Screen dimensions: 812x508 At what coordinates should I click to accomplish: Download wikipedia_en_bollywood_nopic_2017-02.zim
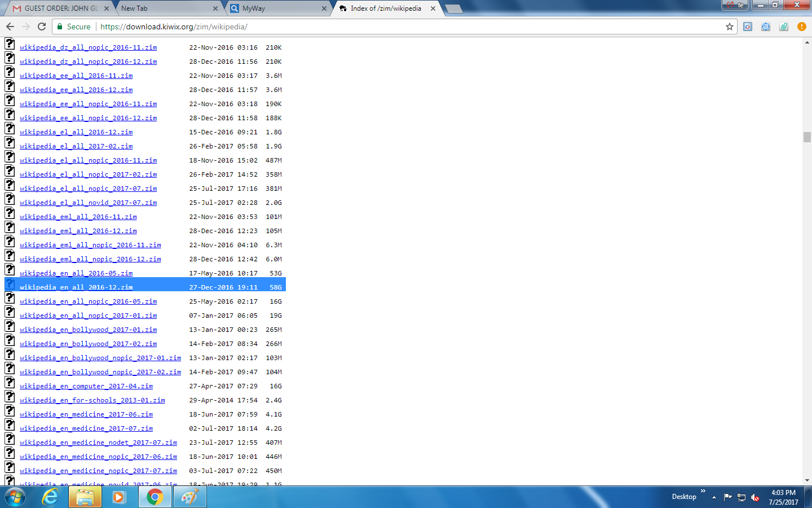pyautogui.click(x=100, y=372)
